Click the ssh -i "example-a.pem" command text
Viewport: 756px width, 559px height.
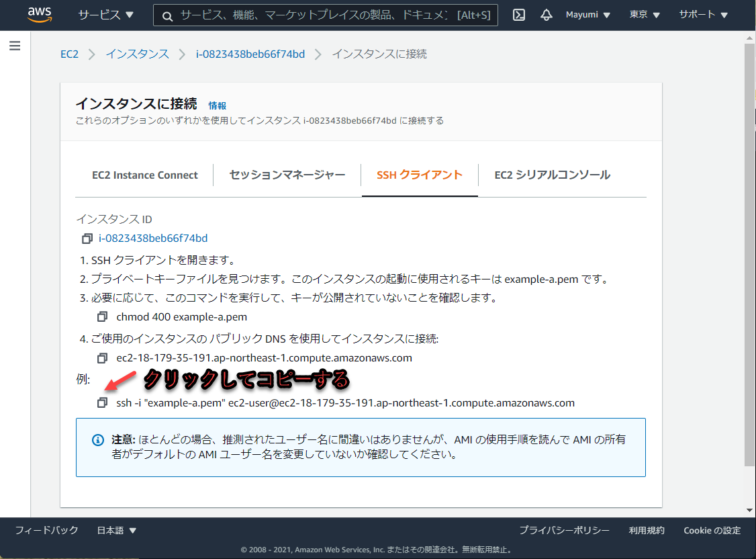point(345,402)
